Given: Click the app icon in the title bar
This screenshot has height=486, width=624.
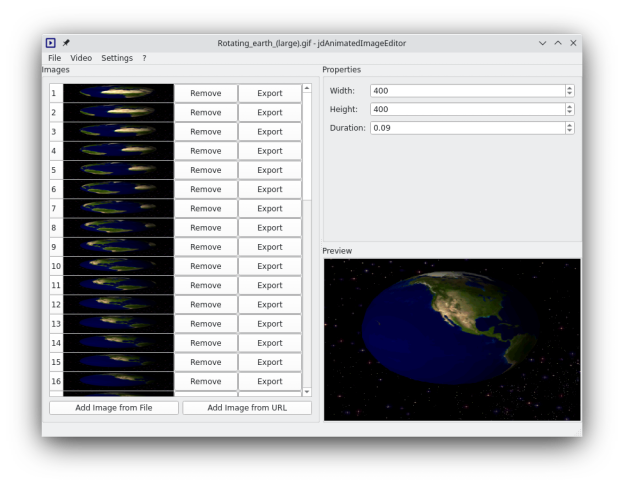Looking at the screenshot, I should (51, 43).
